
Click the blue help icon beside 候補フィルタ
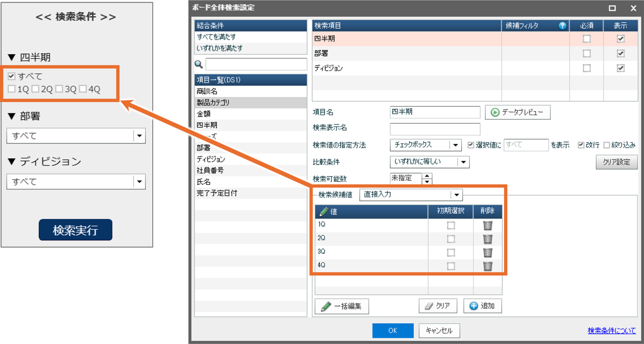pos(562,26)
